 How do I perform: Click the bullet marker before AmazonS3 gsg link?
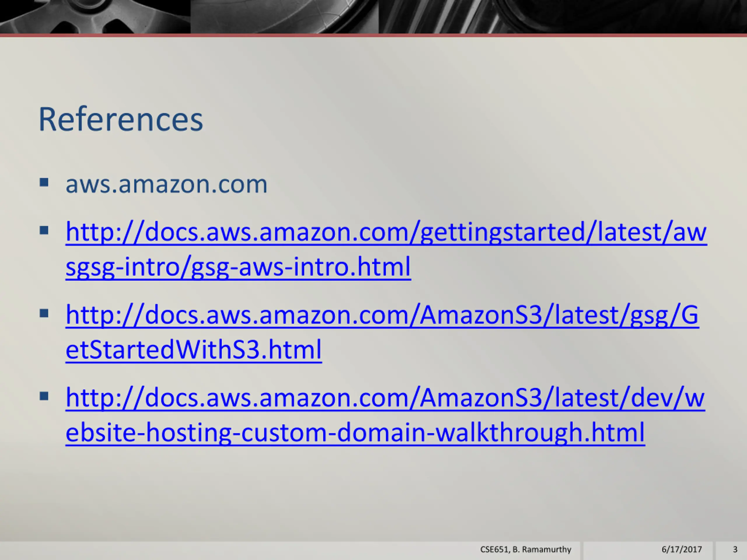pyautogui.click(x=44, y=314)
